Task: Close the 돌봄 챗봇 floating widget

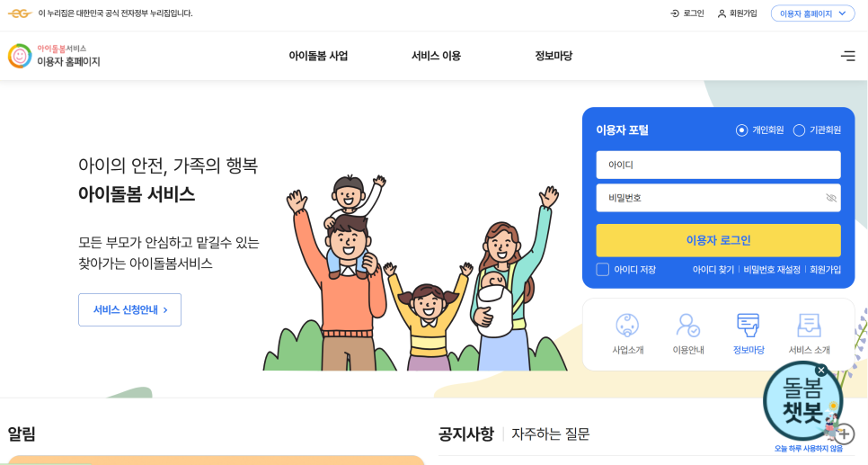Action: coord(821,370)
